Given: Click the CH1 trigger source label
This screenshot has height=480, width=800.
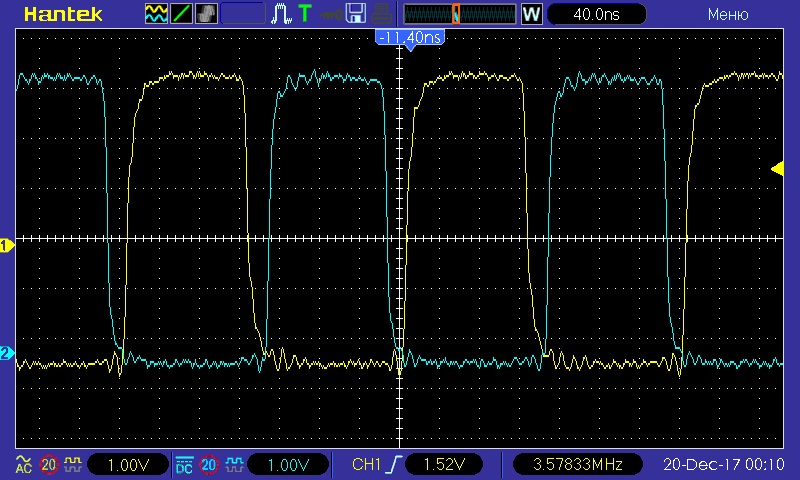Looking at the screenshot, I should click(366, 464).
